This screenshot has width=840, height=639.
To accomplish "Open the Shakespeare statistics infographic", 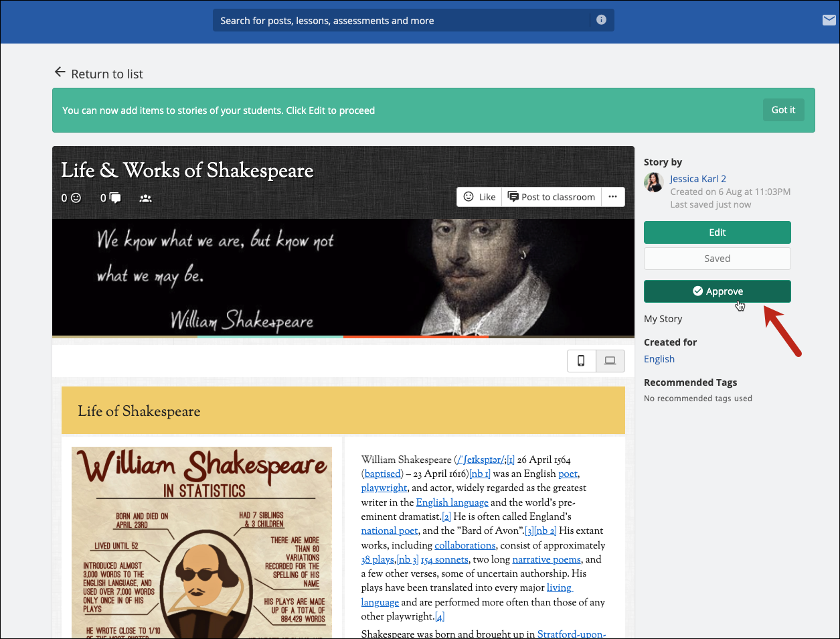I will coord(201,543).
